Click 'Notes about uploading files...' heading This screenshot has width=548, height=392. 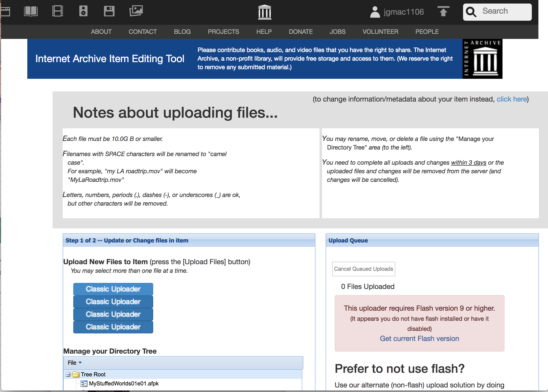pos(175,113)
